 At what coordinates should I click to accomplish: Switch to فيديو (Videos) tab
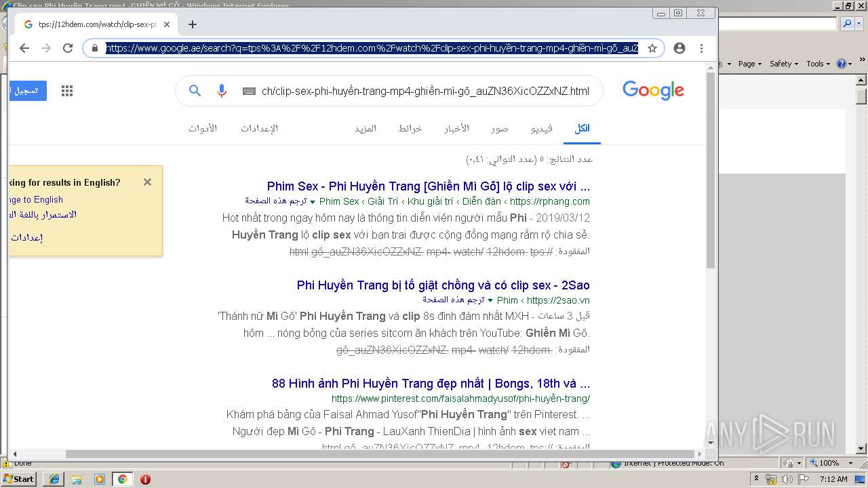click(x=541, y=128)
